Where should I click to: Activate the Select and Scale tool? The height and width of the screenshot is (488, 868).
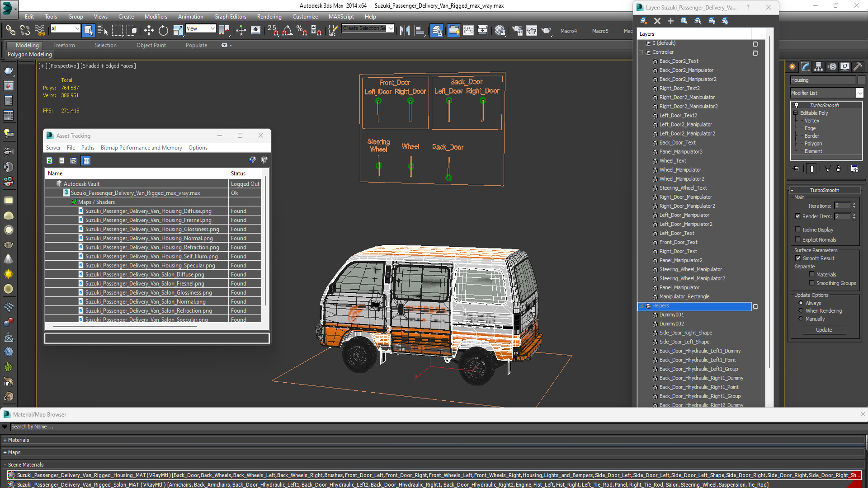178,30
